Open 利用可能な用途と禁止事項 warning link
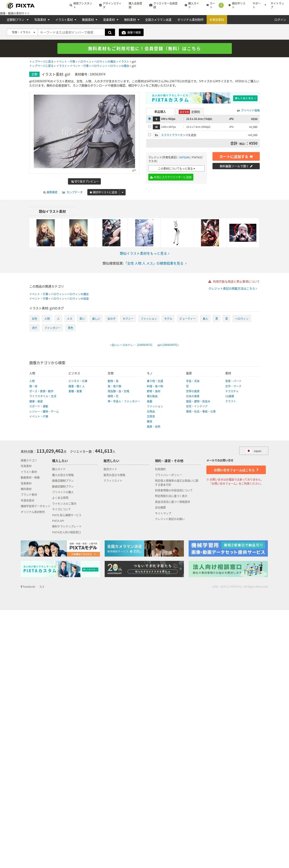 (234, 282)
